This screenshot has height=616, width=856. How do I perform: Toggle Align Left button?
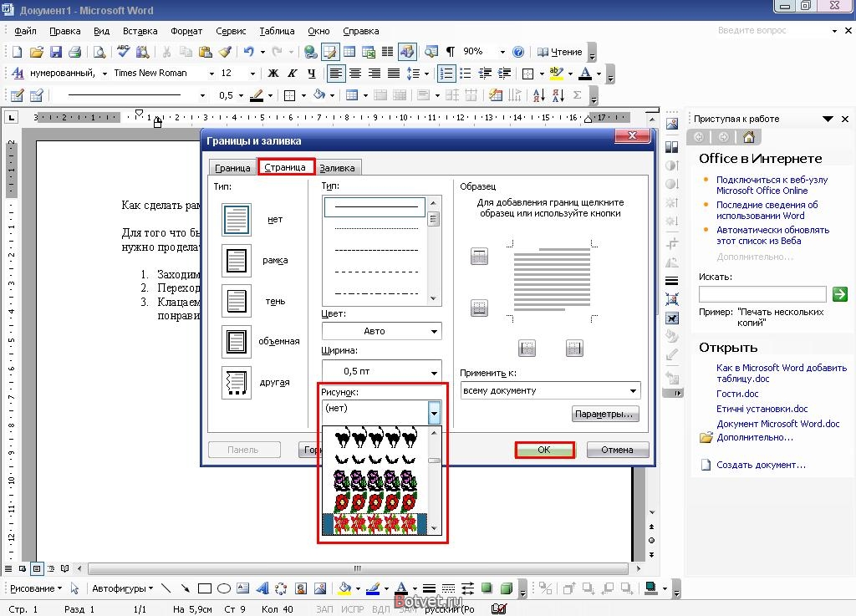coord(336,73)
